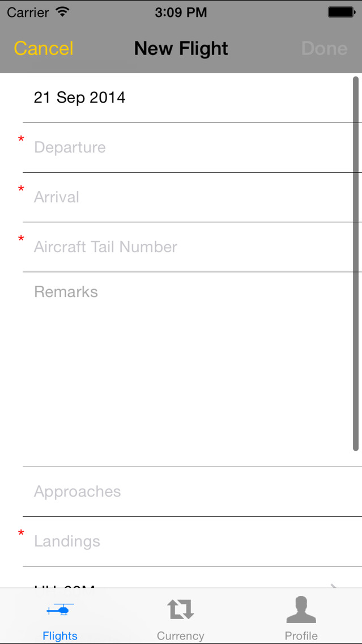Tap the date showing 21 Sep 2014

click(x=79, y=98)
